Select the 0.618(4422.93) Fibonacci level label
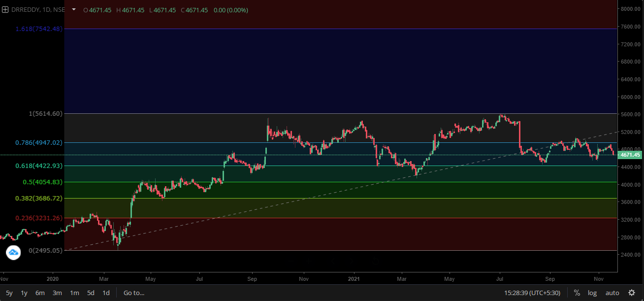 coord(39,166)
